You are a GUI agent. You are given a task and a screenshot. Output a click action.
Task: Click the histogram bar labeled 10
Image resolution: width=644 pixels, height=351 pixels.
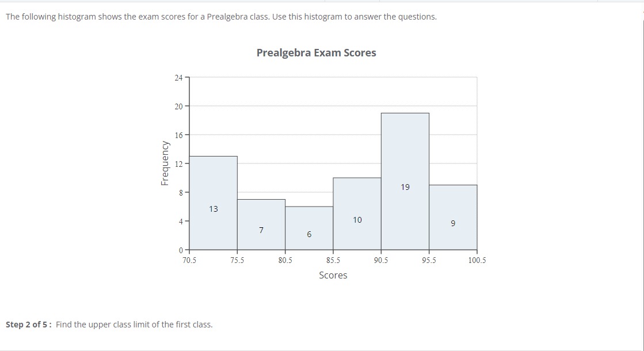(x=357, y=214)
